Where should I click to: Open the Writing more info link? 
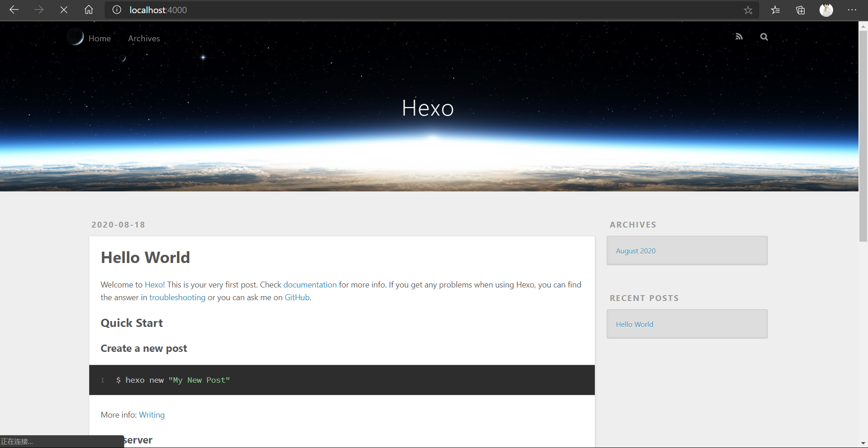[152, 415]
